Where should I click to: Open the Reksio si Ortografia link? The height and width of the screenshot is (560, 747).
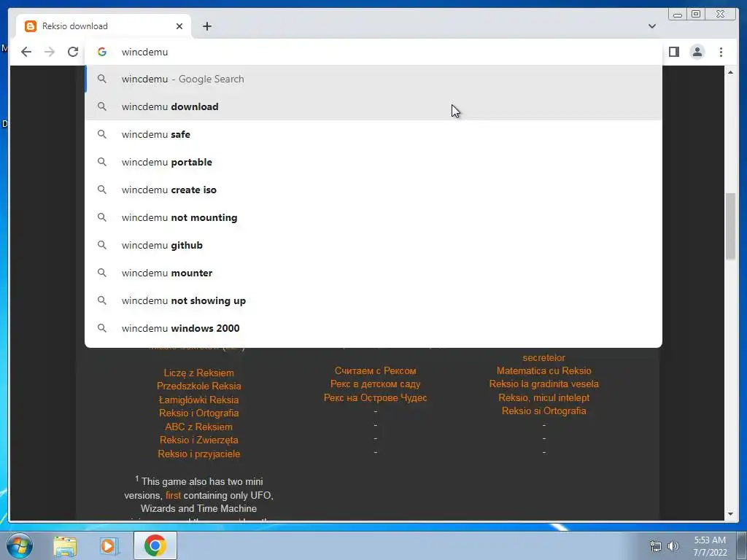pyautogui.click(x=543, y=411)
